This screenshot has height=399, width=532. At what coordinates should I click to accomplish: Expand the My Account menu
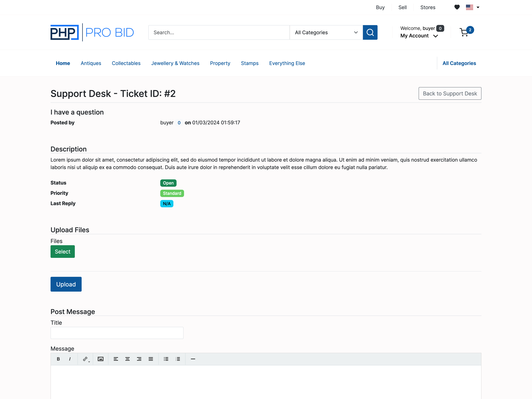(419, 36)
